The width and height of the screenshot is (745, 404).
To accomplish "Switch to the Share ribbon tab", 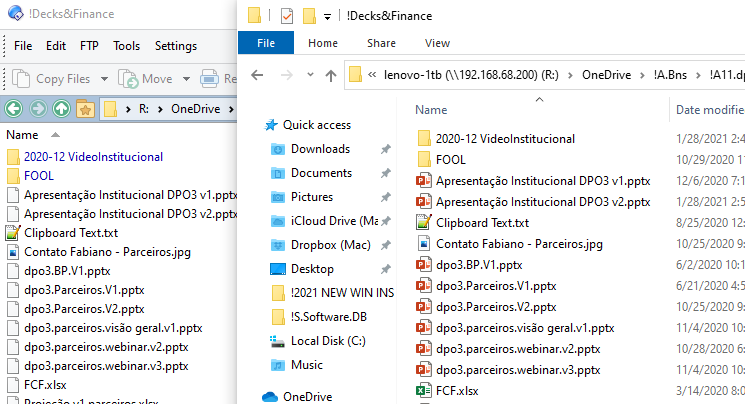I will [381, 43].
